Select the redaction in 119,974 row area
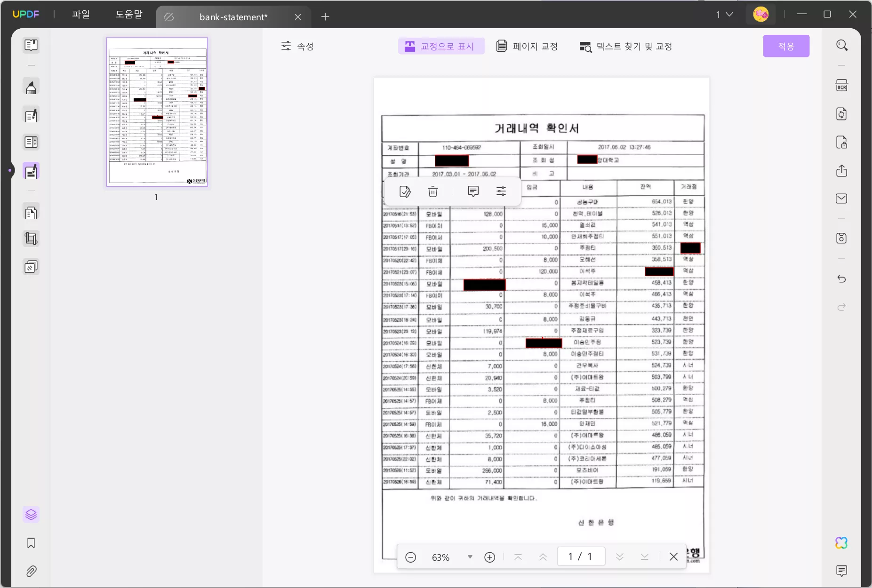Image resolution: width=872 pixels, height=588 pixels. coord(544,343)
